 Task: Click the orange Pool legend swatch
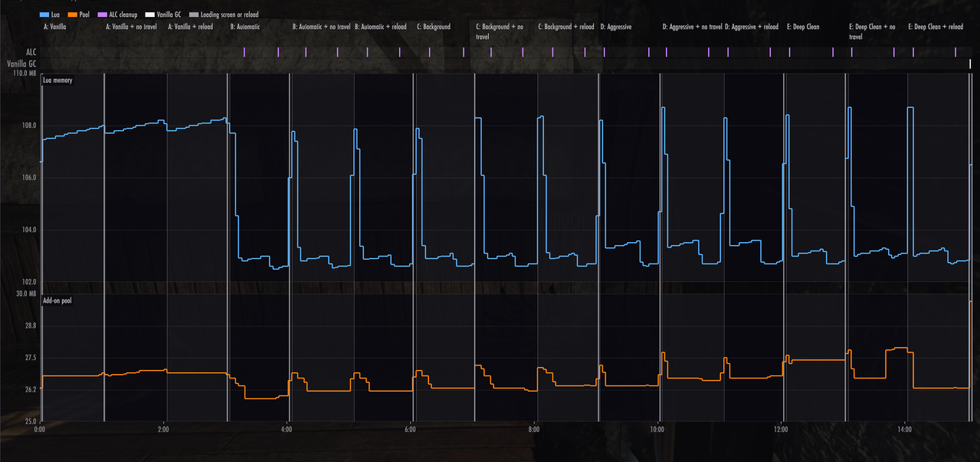[x=73, y=15]
